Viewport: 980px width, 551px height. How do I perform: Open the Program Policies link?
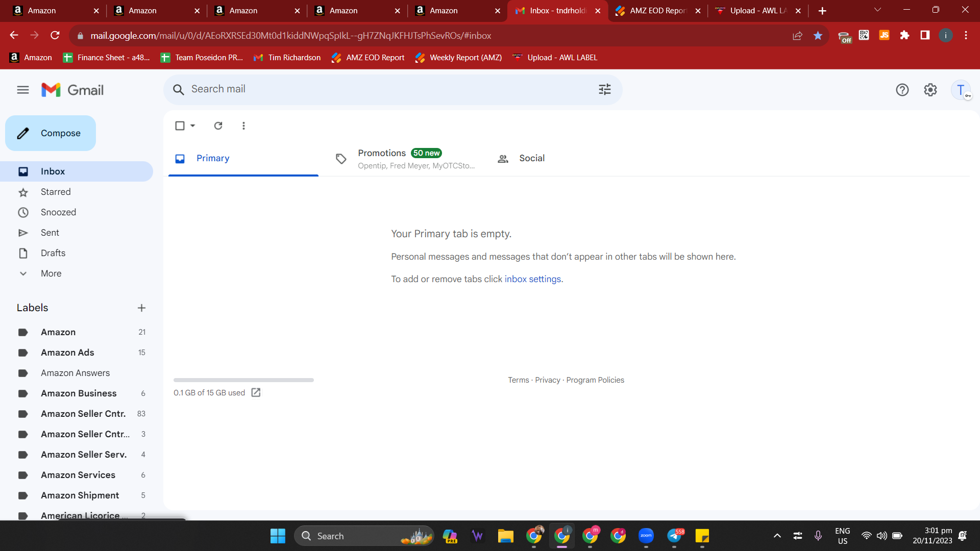[x=595, y=381]
